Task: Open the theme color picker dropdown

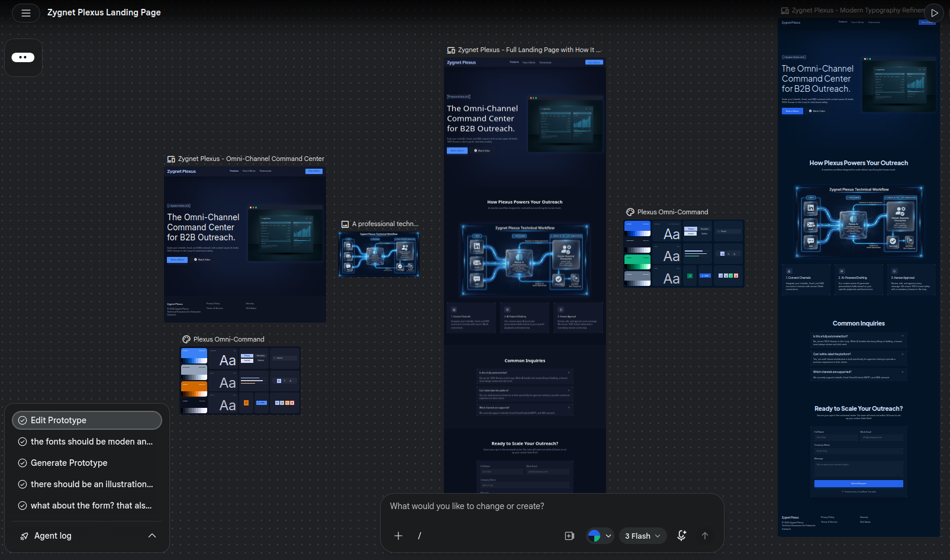Action: pos(600,536)
